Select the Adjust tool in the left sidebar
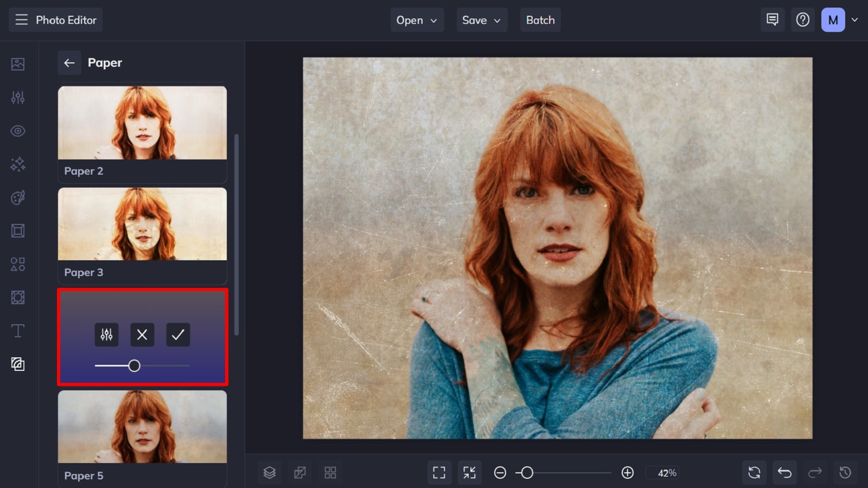 pos(18,98)
